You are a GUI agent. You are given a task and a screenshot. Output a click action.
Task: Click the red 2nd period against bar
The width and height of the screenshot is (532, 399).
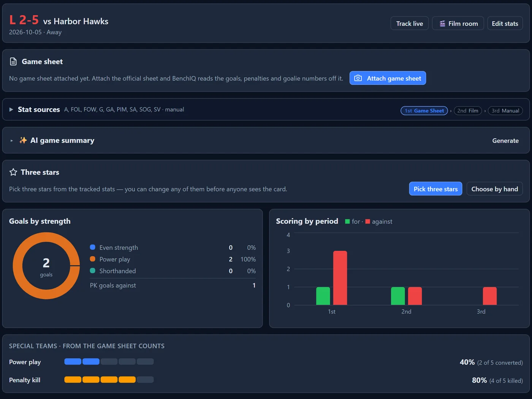click(x=415, y=296)
